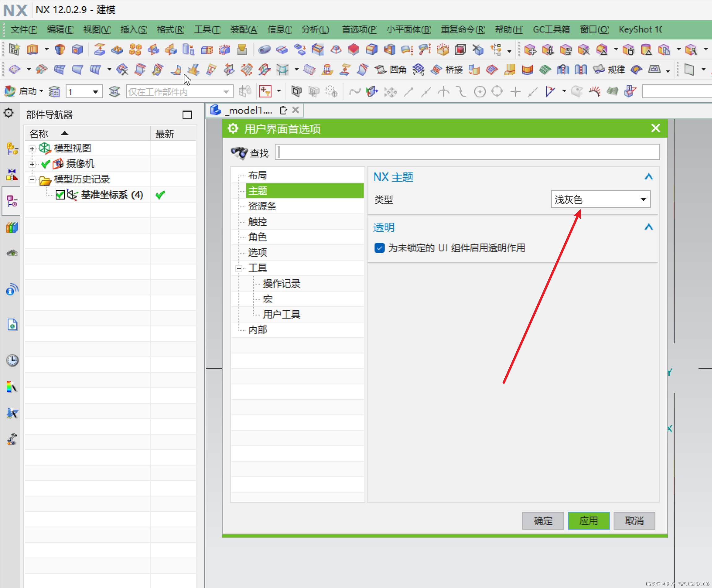
Task: Open the navigator settings gear icon
Action: pos(9,113)
